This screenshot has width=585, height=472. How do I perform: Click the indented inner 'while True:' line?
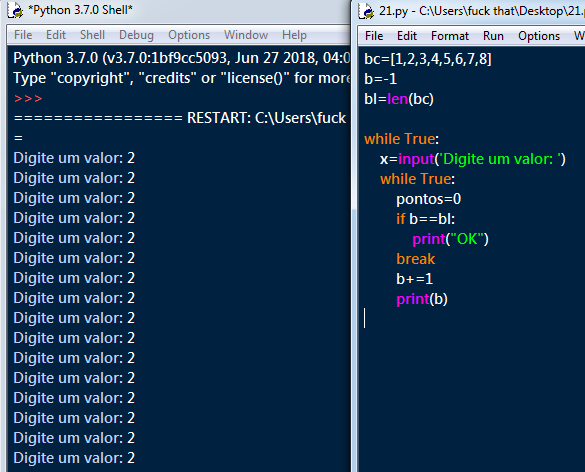pos(417,179)
